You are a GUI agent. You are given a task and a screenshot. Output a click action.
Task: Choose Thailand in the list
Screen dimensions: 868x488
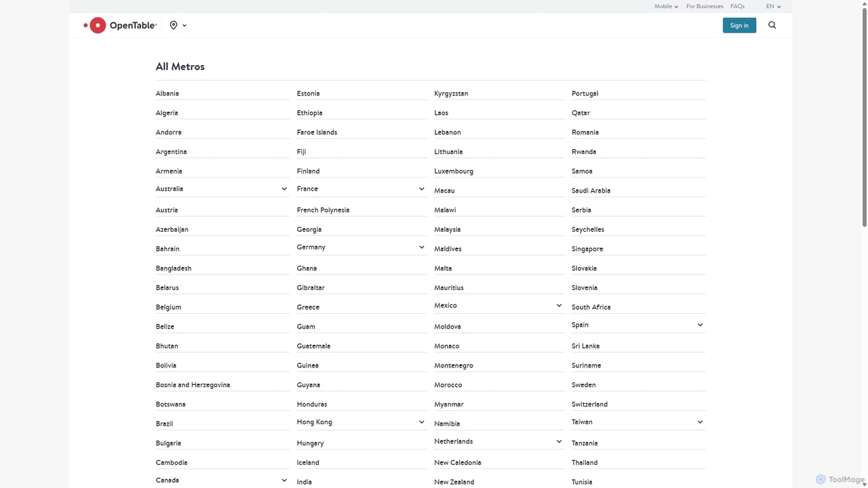tap(585, 463)
